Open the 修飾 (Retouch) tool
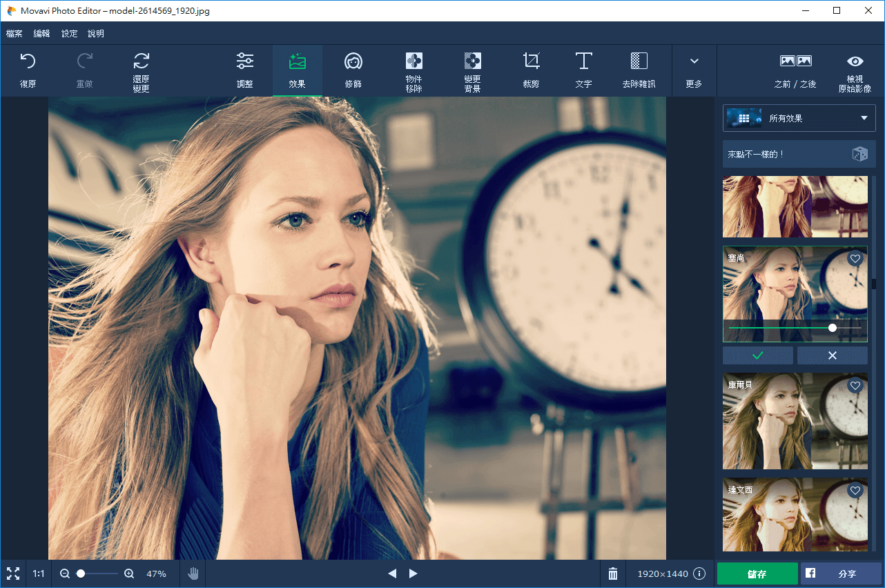Viewport: 885px width, 588px height. (x=353, y=70)
